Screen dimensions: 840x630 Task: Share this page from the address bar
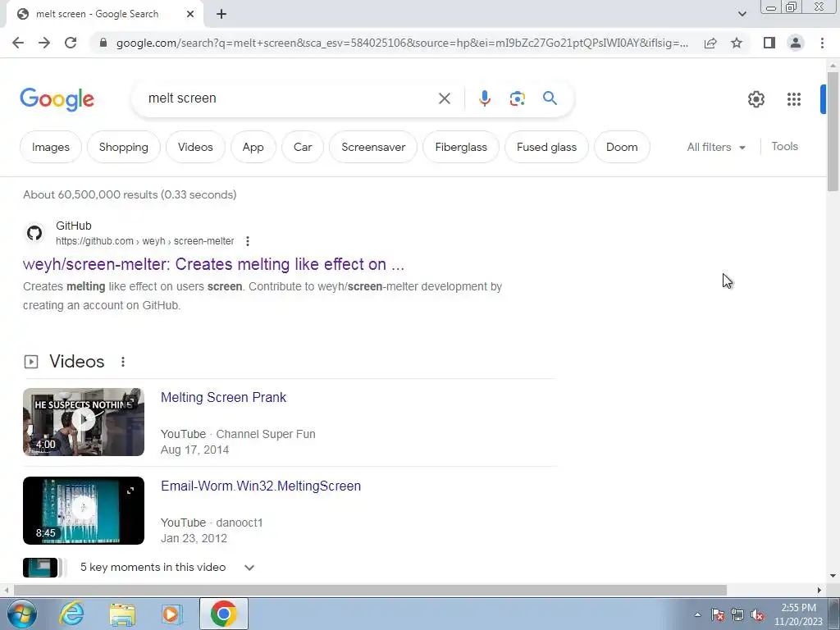(710, 43)
